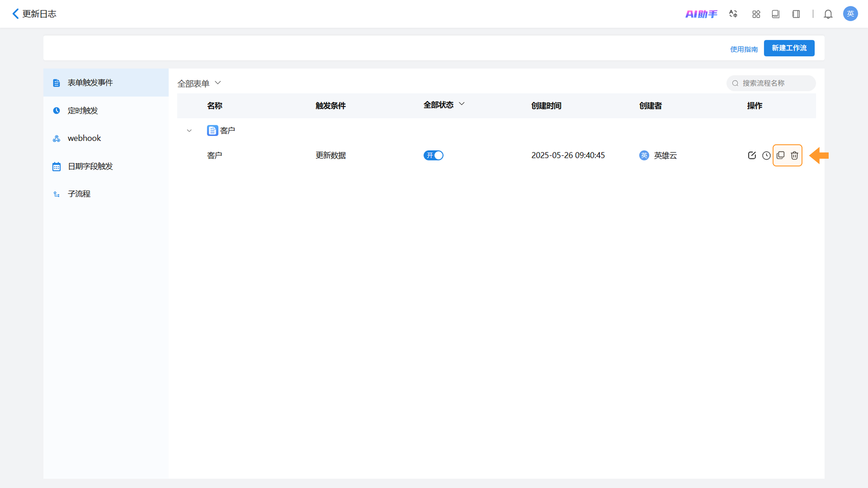Click the 客户 workflow name cell
868x488 pixels.
[x=214, y=155]
